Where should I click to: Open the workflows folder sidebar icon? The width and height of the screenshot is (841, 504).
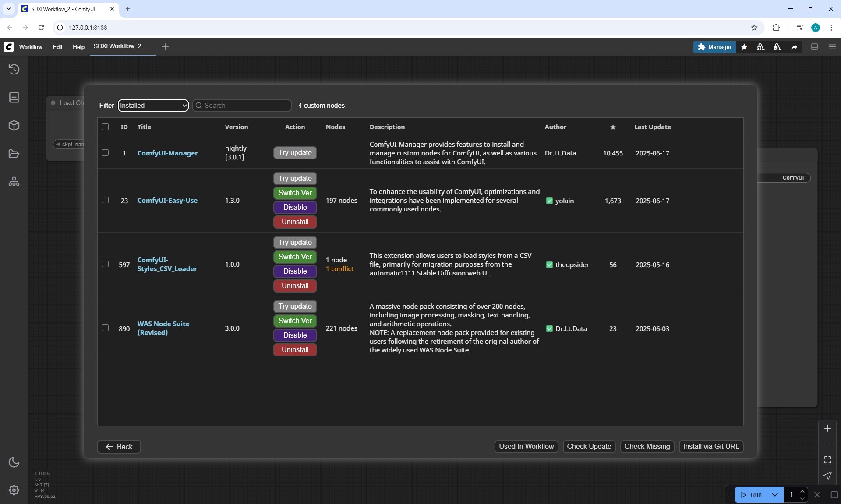click(x=14, y=154)
